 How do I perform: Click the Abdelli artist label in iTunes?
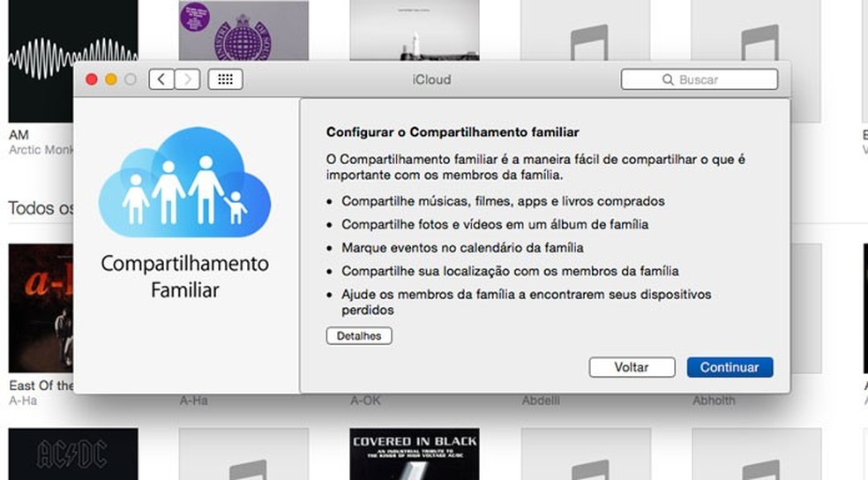coord(540,401)
